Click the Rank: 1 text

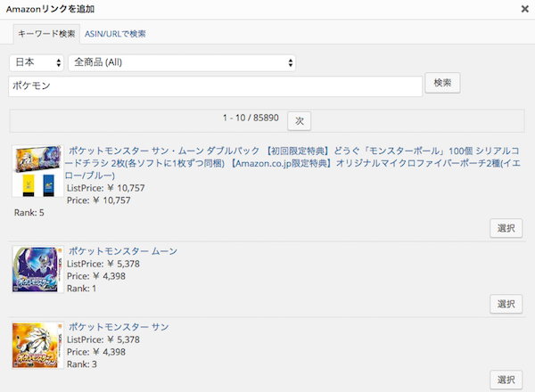pyautogui.click(x=81, y=289)
